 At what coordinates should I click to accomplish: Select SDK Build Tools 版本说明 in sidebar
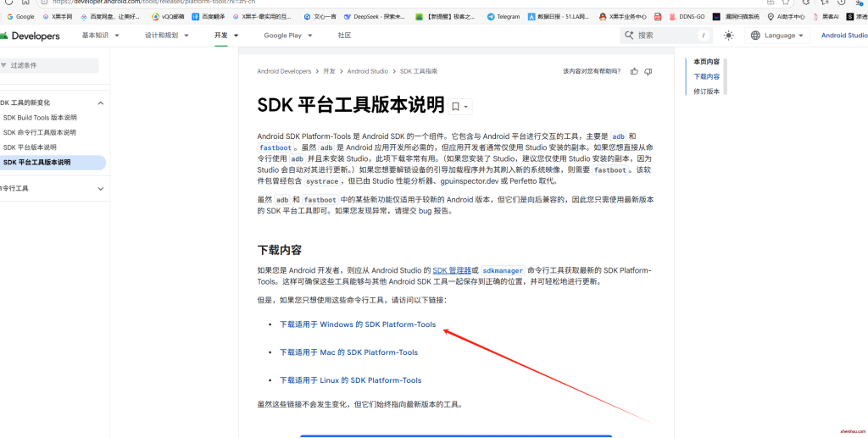(x=40, y=118)
